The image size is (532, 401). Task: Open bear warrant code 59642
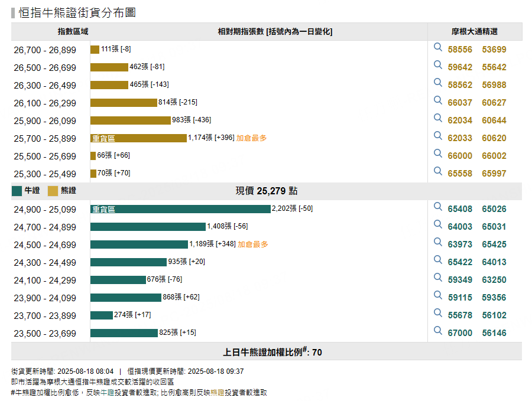click(460, 67)
